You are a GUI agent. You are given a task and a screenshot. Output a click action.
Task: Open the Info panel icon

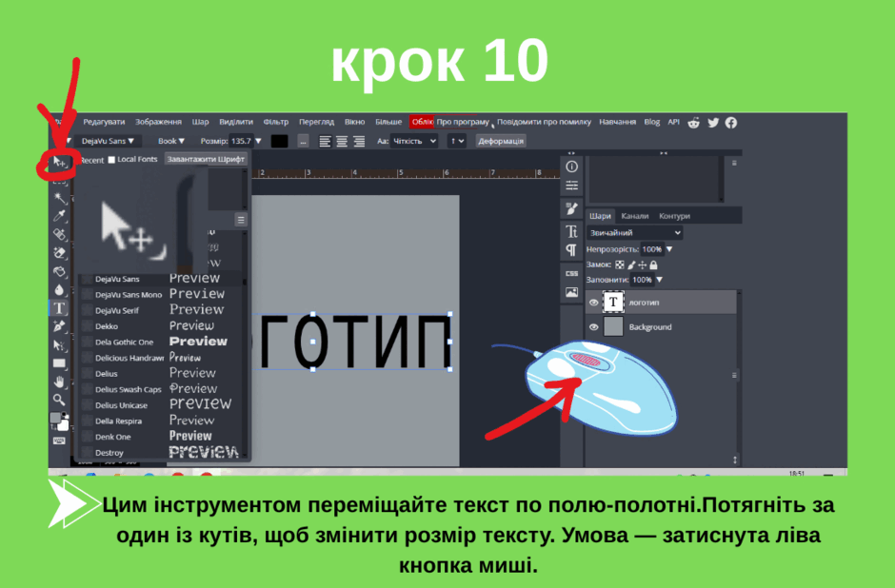tap(571, 167)
